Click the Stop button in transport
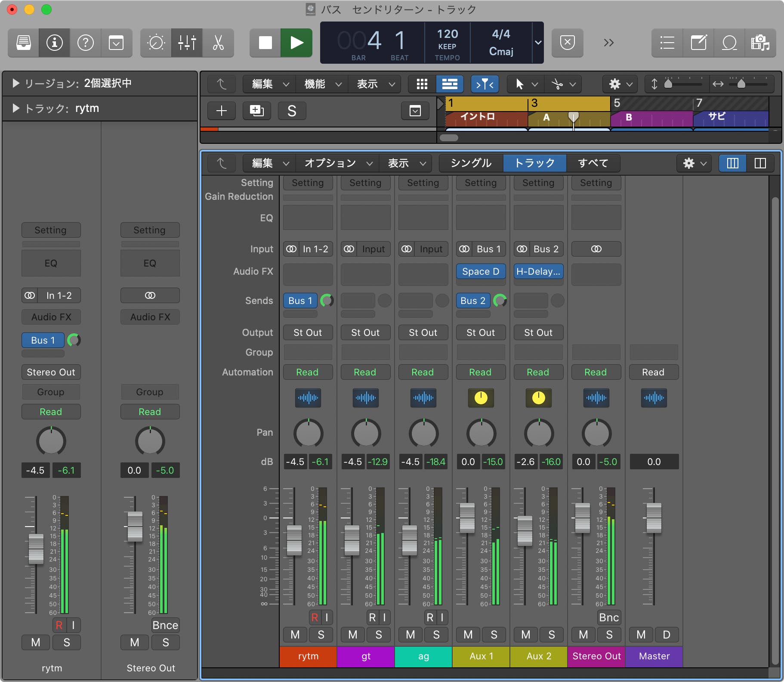Image resolution: width=784 pixels, height=682 pixels. point(265,43)
